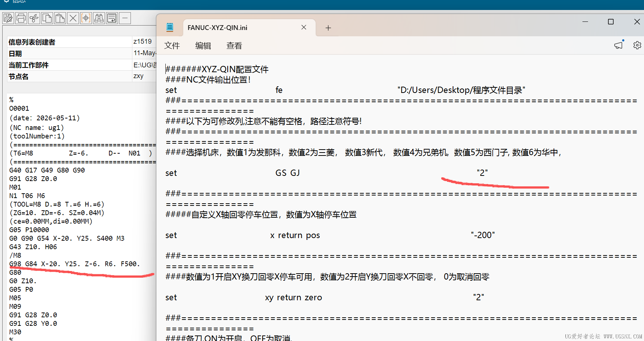Click the GS_GJ variable name
The width and height of the screenshot is (644, 341).
(x=288, y=173)
